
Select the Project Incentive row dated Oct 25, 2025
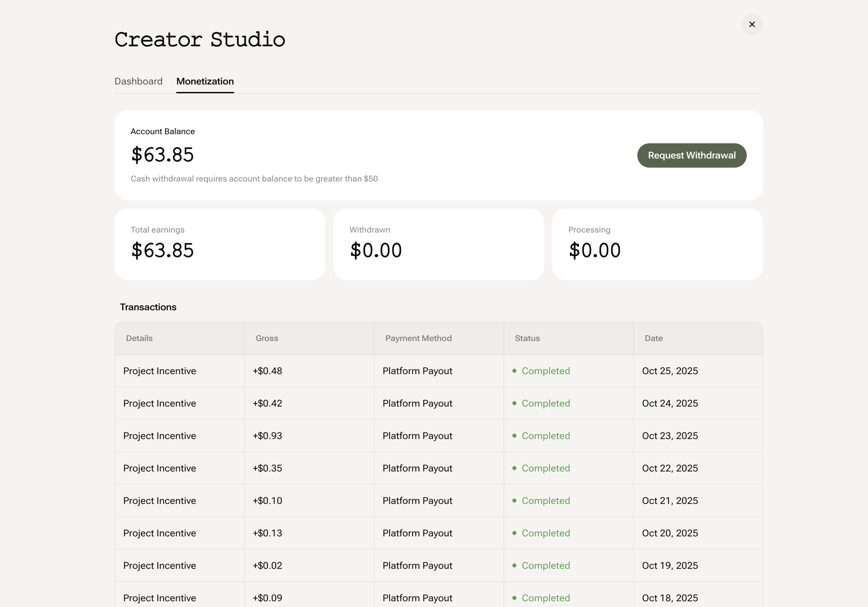[159, 371]
